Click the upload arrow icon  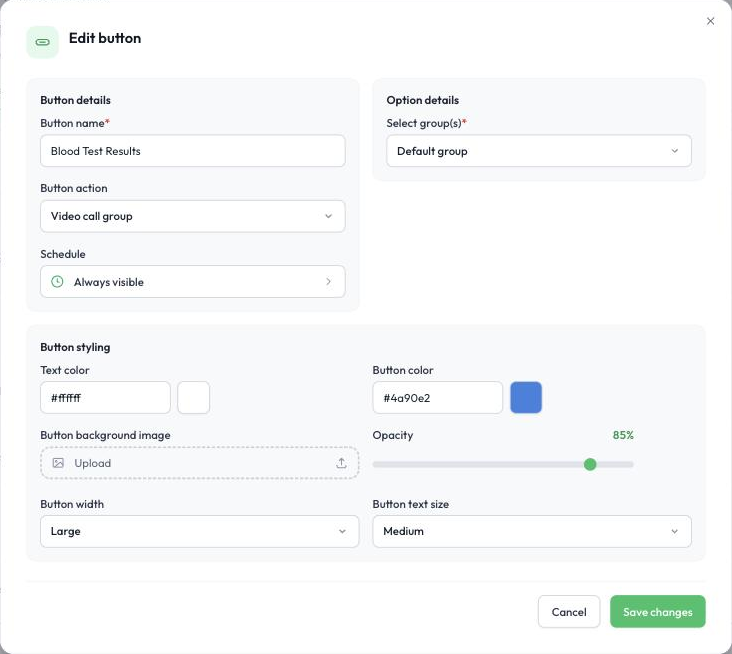point(341,463)
